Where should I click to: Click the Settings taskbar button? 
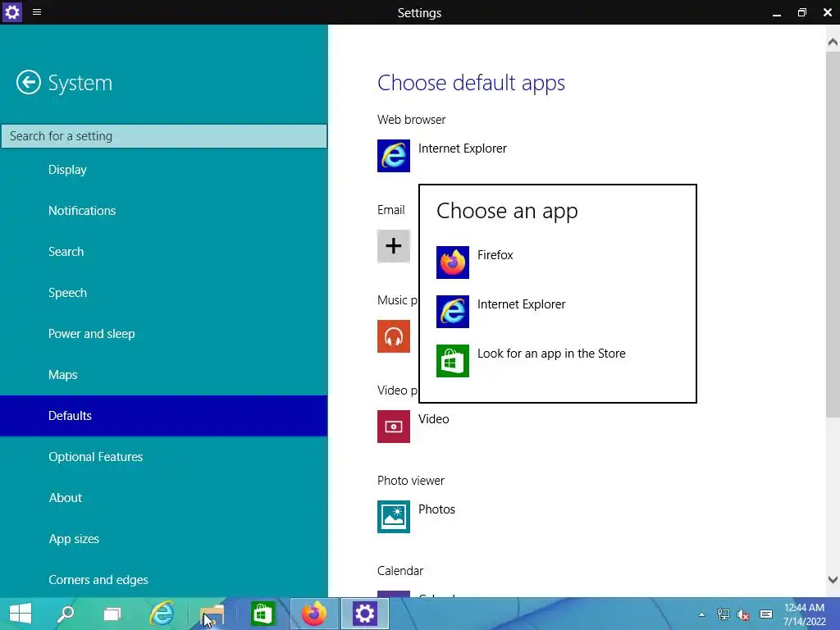pos(365,614)
